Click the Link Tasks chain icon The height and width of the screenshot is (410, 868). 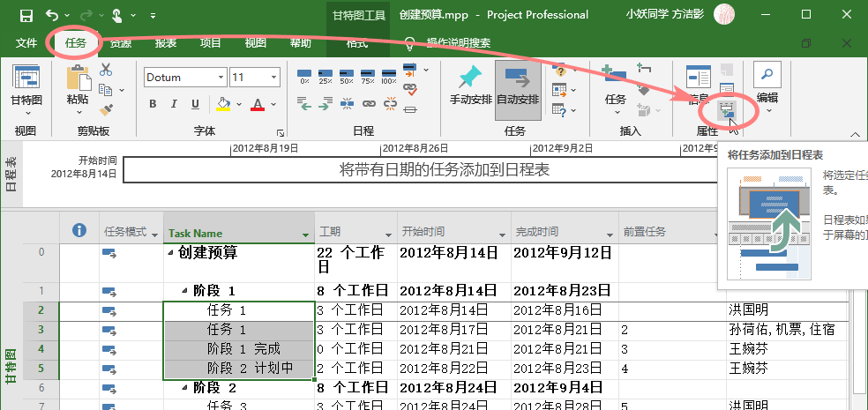tap(368, 103)
